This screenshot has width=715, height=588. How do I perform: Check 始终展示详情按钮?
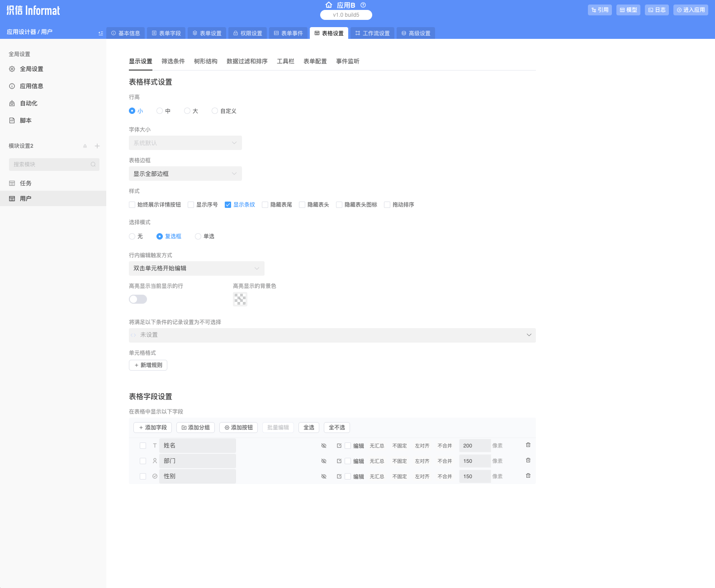132,205
